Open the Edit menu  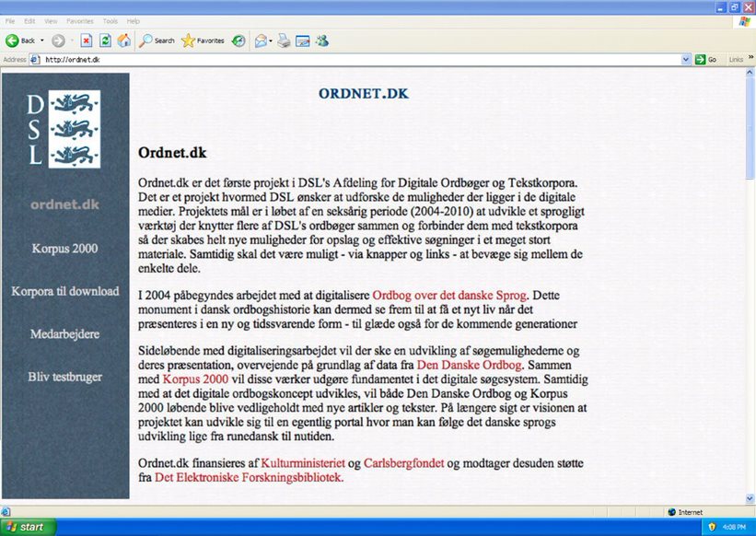pyautogui.click(x=29, y=21)
